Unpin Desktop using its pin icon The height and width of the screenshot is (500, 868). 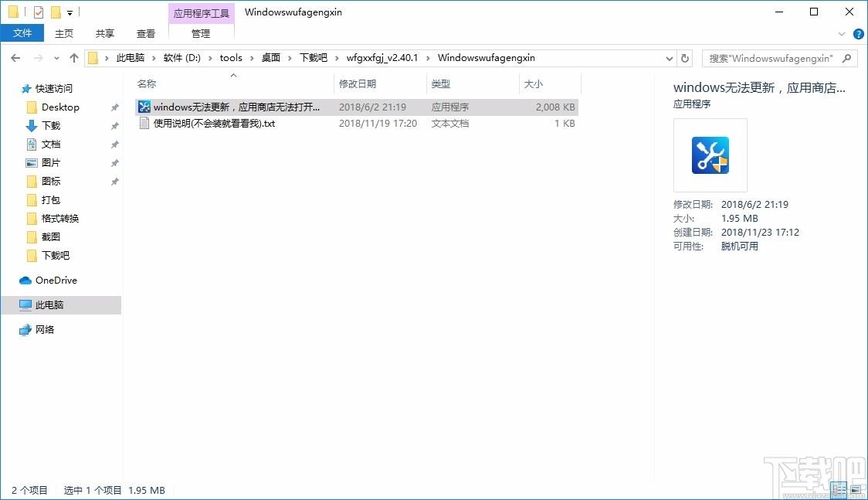(114, 107)
